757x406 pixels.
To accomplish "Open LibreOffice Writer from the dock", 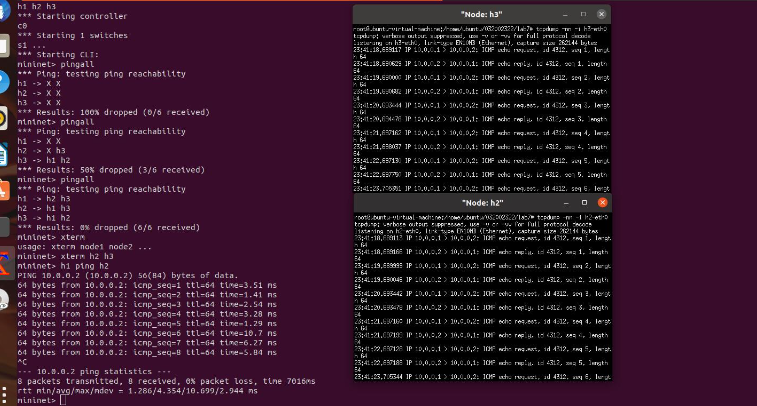I will (x=4, y=155).
